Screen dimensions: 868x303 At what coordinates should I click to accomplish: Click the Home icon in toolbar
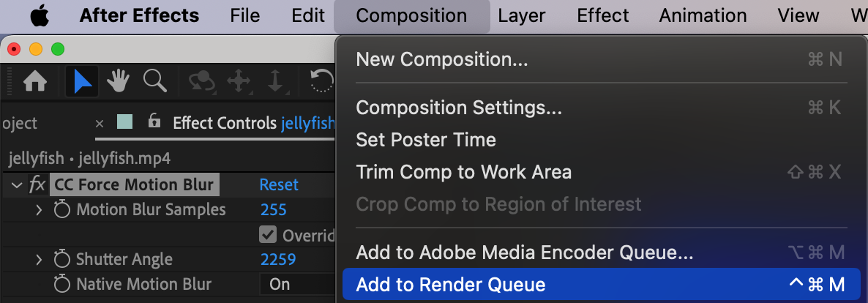click(x=35, y=82)
